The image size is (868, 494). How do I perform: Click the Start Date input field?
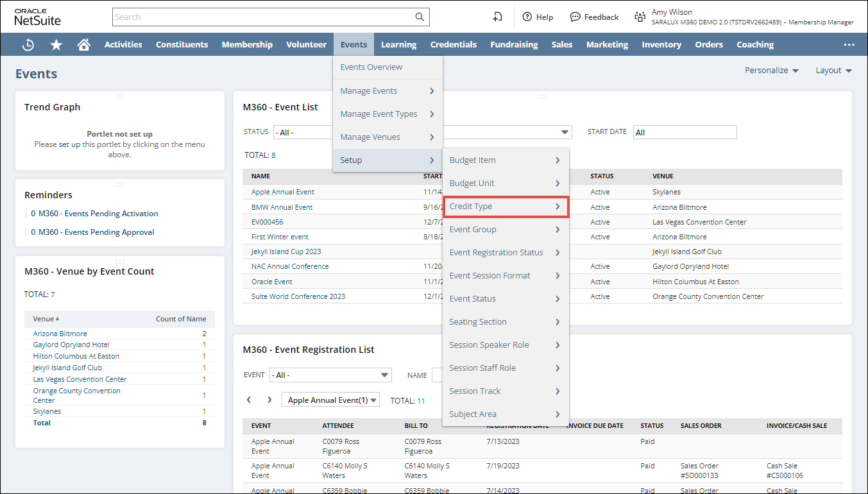[x=685, y=132]
